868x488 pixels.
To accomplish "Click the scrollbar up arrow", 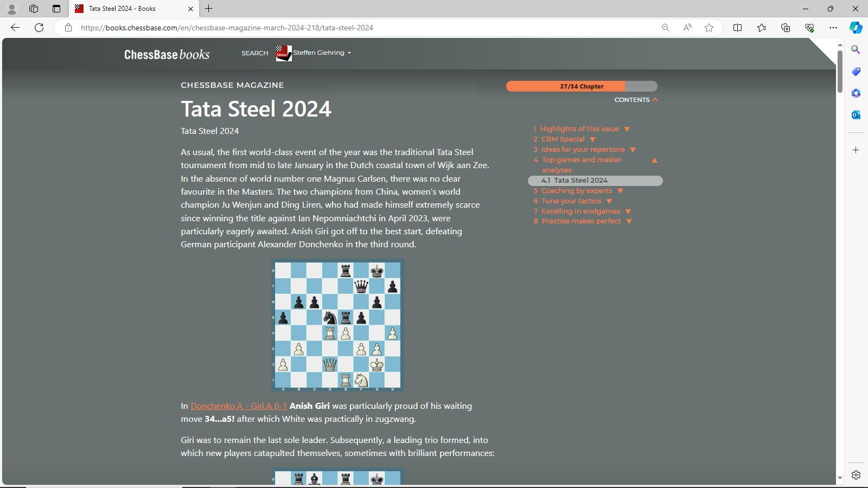I will tap(840, 44).
